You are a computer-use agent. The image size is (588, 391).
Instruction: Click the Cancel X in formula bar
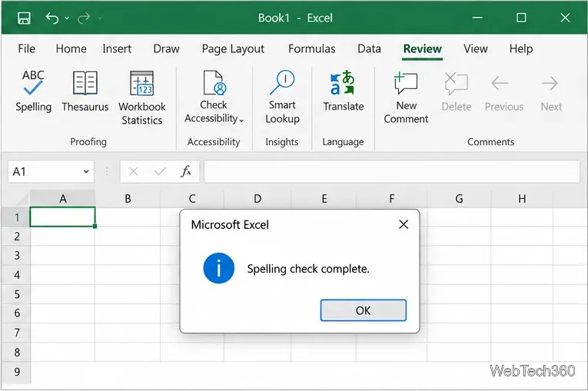click(x=133, y=172)
